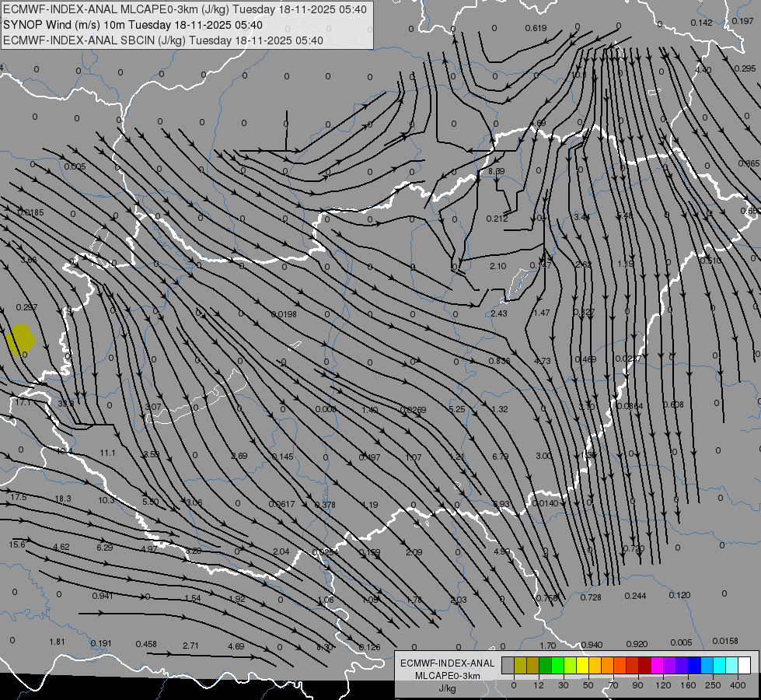Click the olive hexagon marker on the map
761x700 pixels.
(x=21, y=340)
